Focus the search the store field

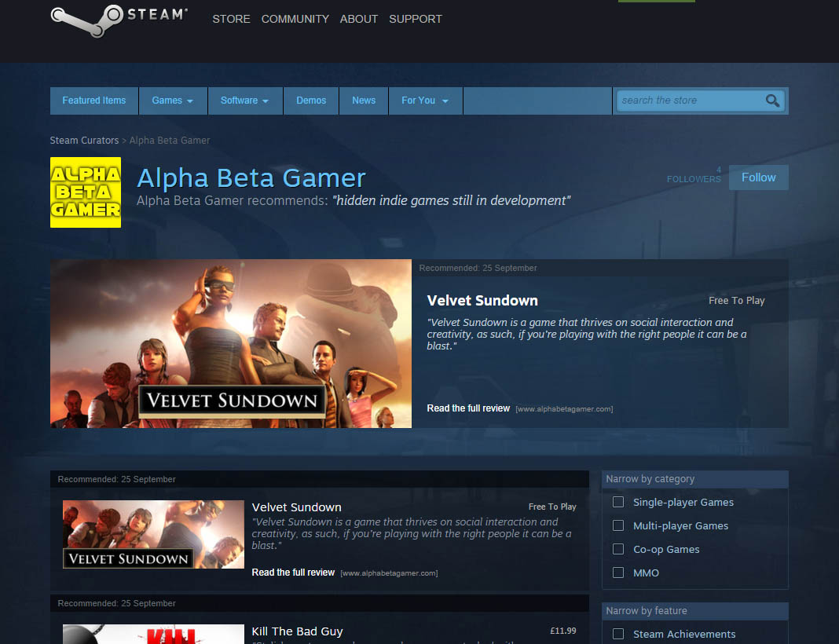click(688, 101)
